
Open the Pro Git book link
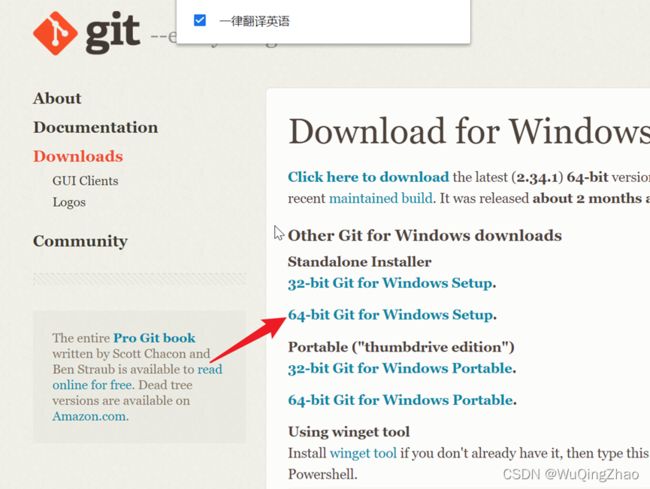tap(154, 338)
